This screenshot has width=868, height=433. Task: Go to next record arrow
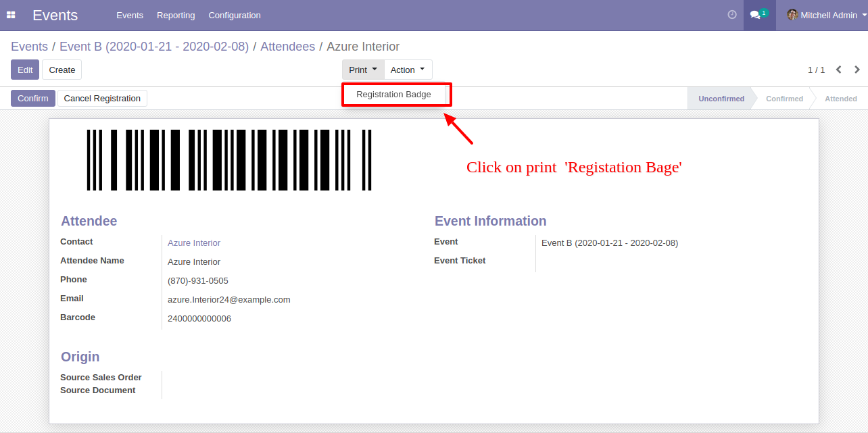point(857,70)
